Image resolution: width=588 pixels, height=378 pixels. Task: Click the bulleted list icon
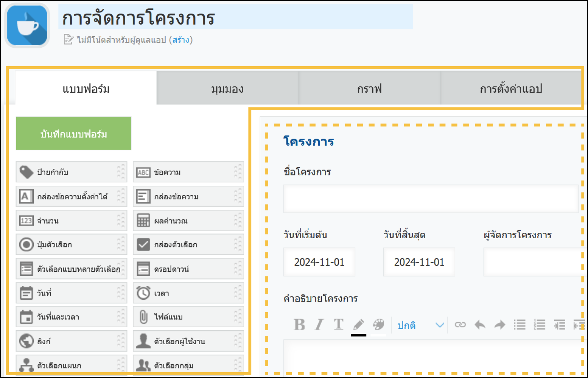(x=519, y=325)
